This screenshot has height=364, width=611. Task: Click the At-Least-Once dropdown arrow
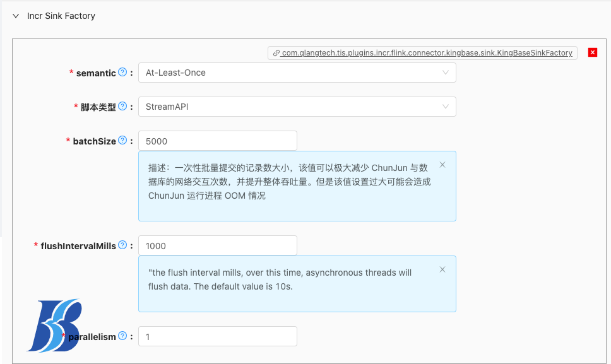pyautogui.click(x=446, y=73)
